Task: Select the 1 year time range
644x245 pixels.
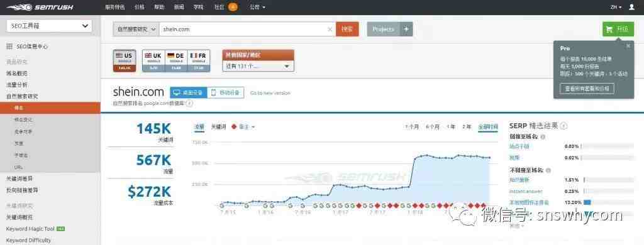Action: (x=450, y=127)
